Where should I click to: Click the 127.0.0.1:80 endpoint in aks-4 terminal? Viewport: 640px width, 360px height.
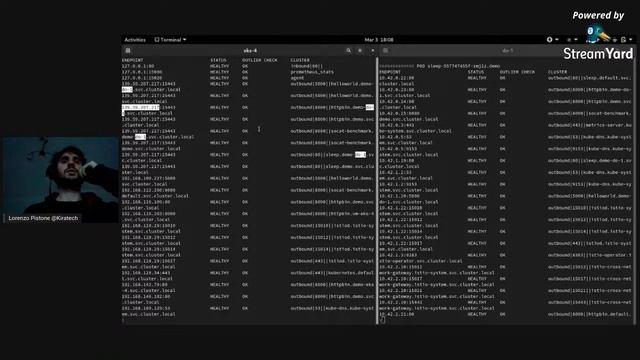click(x=138, y=66)
